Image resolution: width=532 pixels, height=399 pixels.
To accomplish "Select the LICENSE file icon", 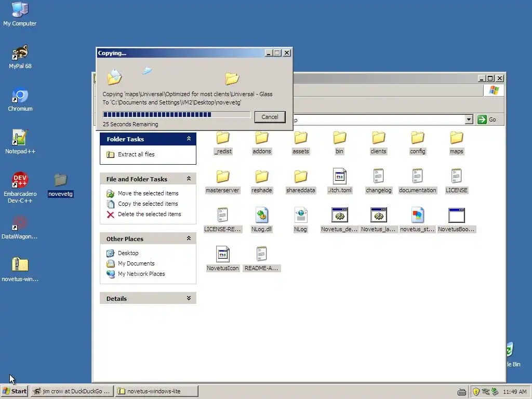I will [x=456, y=176].
